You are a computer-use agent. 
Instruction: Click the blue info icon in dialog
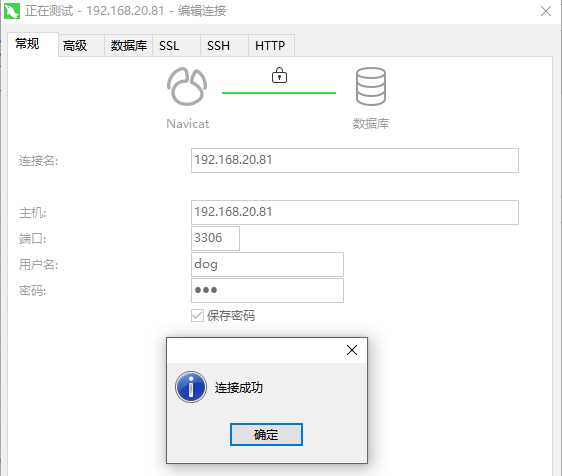191,387
